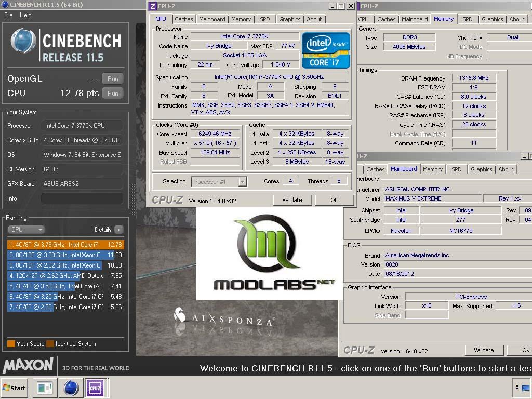Show hidden system tray icons arrow
Image resolution: width=532 pixels, height=399 pixels.
click(517, 388)
